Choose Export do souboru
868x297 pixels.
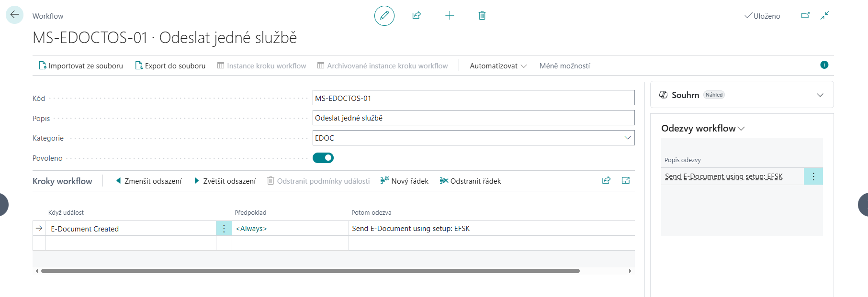tap(170, 66)
